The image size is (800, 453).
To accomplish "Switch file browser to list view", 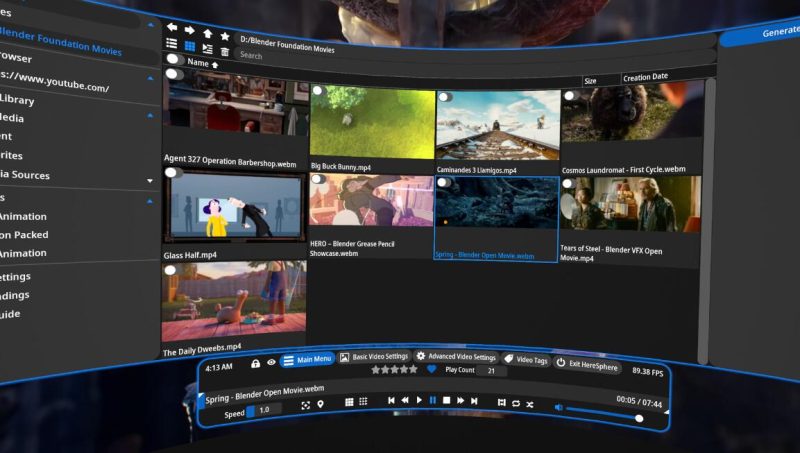I will pyautogui.click(x=172, y=43).
